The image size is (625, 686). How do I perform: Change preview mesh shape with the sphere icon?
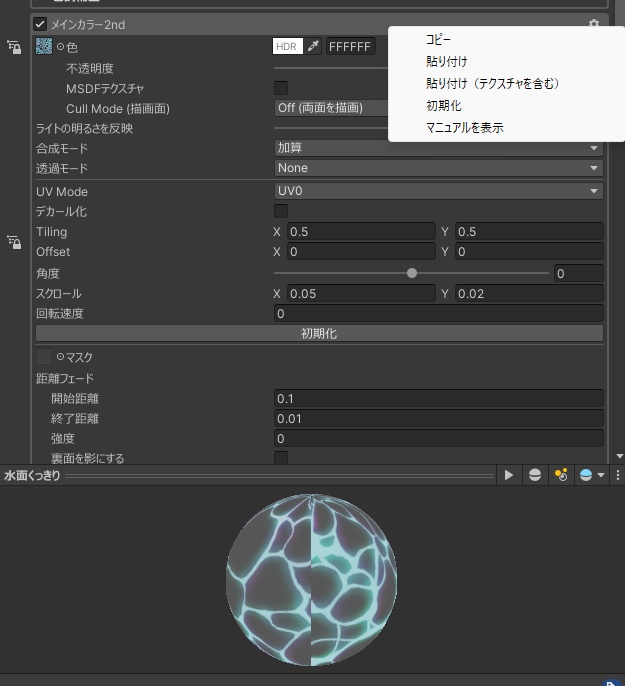point(534,475)
